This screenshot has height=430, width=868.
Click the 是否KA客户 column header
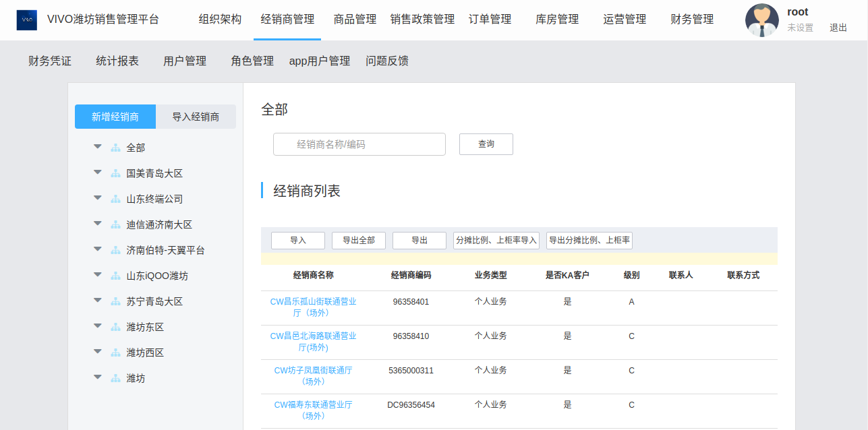[x=568, y=275]
